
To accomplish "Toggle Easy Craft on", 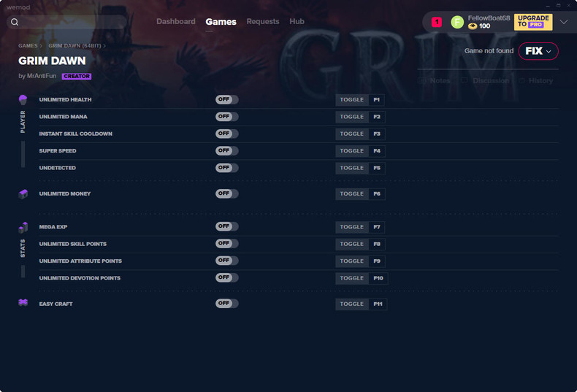I will click(227, 304).
